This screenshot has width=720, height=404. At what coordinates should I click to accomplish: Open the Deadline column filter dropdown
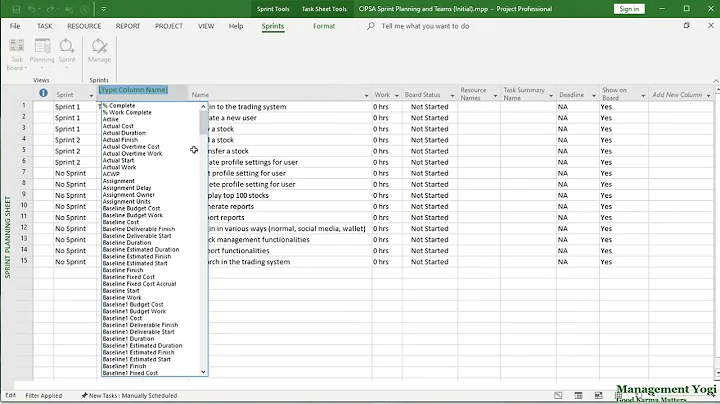tap(594, 95)
